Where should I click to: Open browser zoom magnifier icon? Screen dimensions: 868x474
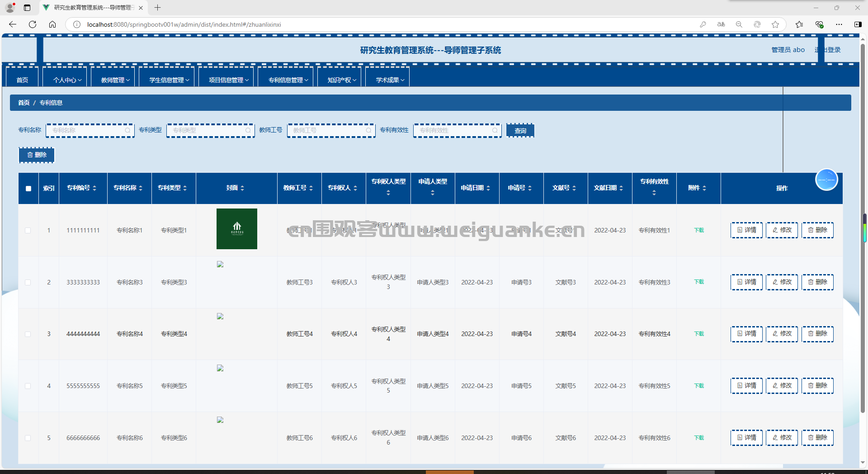pos(739,24)
